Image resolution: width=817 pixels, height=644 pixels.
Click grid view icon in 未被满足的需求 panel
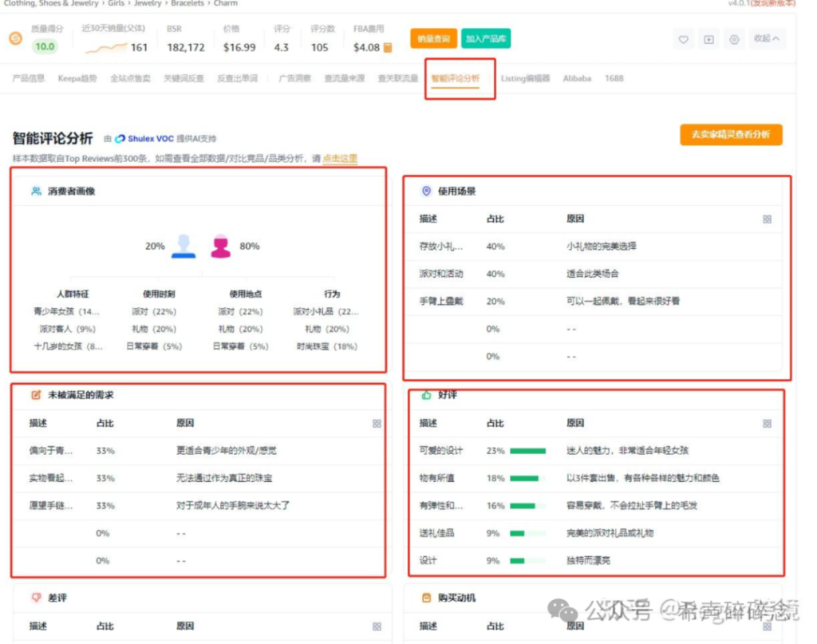tap(377, 424)
